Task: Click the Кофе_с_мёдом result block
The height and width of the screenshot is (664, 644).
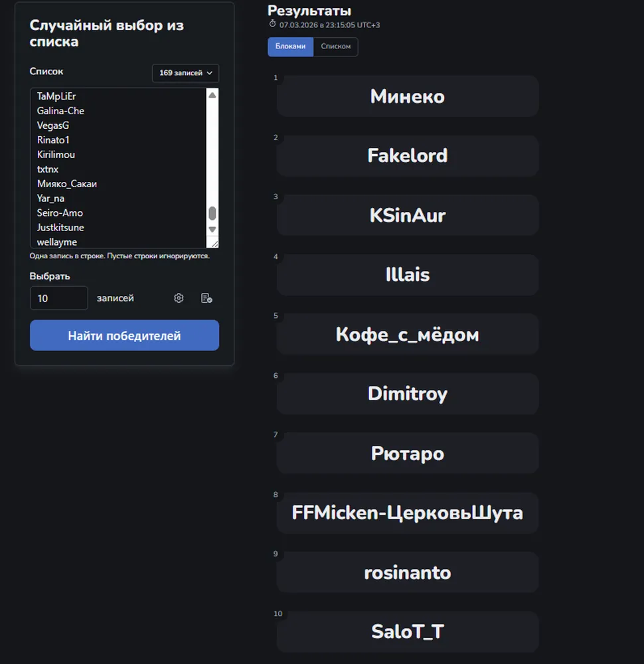Action: [408, 335]
